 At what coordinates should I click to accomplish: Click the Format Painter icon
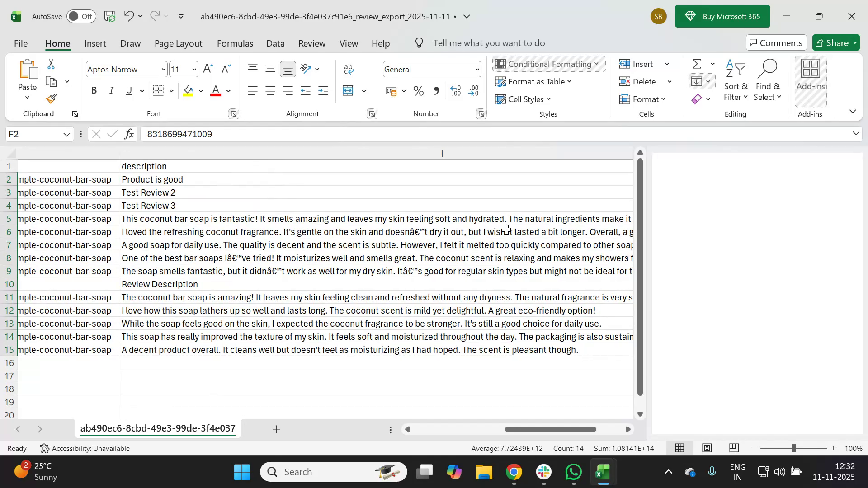(x=50, y=99)
